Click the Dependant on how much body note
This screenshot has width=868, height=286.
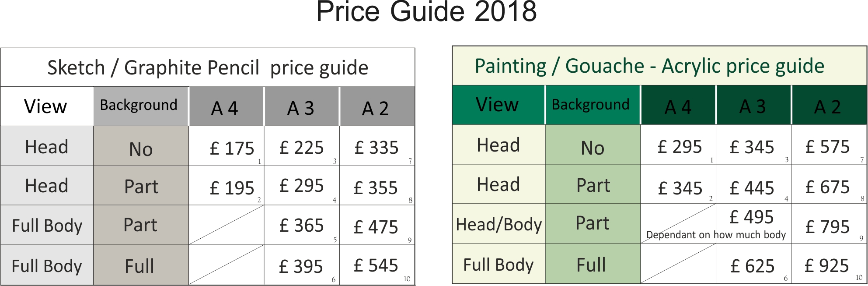coord(716,235)
